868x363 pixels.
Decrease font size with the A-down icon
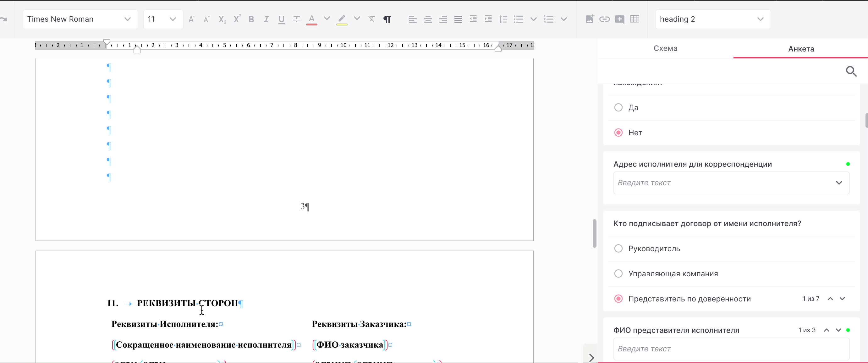click(206, 19)
